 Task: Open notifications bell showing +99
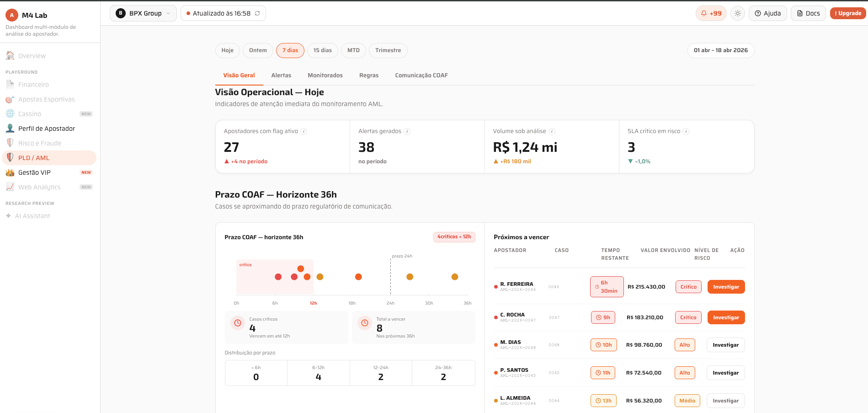711,13
